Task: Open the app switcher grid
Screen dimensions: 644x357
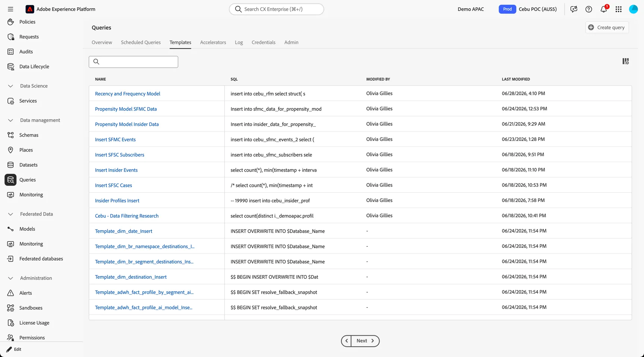Action: pyautogui.click(x=619, y=9)
